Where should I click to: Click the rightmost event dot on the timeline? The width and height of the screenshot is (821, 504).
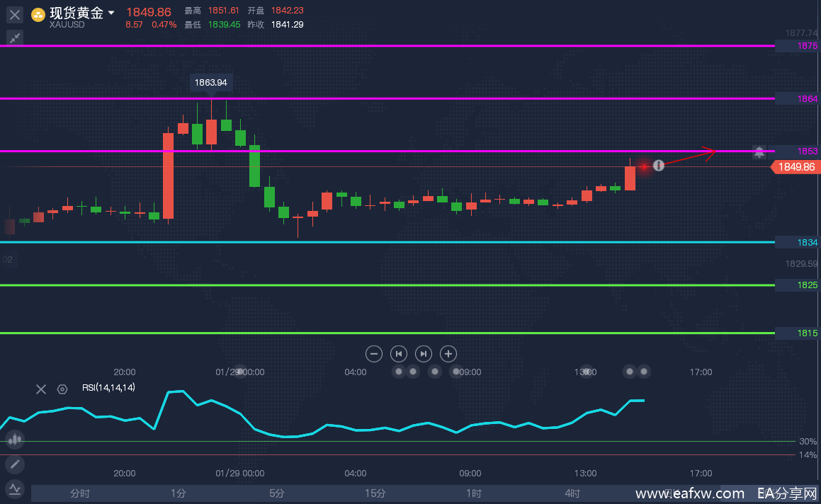click(x=644, y=371)
